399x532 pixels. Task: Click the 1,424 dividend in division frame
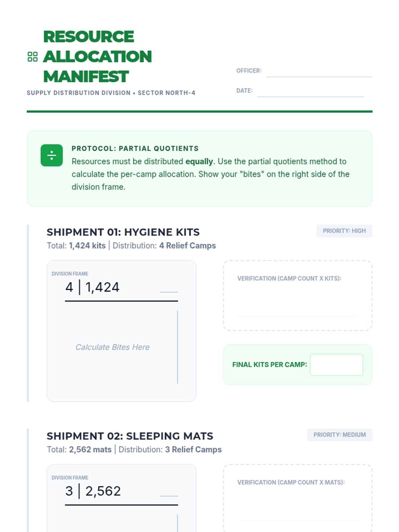pos(102,287)
